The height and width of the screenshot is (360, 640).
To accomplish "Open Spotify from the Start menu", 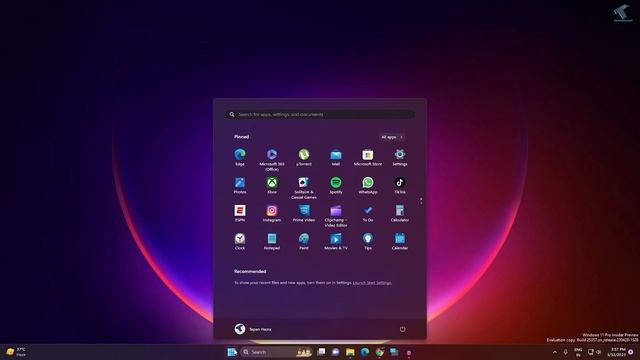I will [336, 185].
